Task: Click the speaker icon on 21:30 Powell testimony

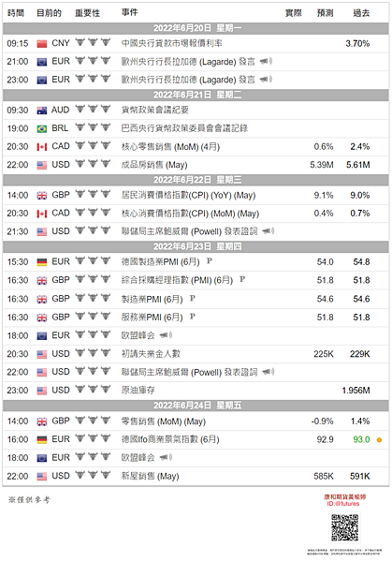Action: 269,231
